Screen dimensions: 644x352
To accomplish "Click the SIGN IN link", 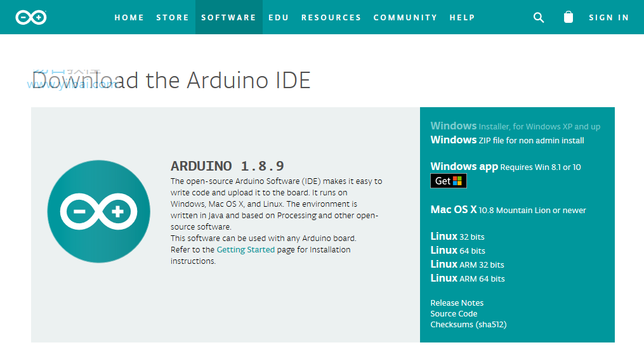I will point(609,17).
